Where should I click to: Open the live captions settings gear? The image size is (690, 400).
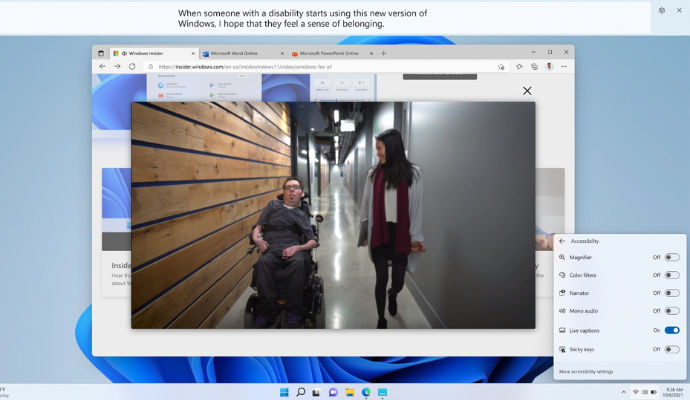661,10
